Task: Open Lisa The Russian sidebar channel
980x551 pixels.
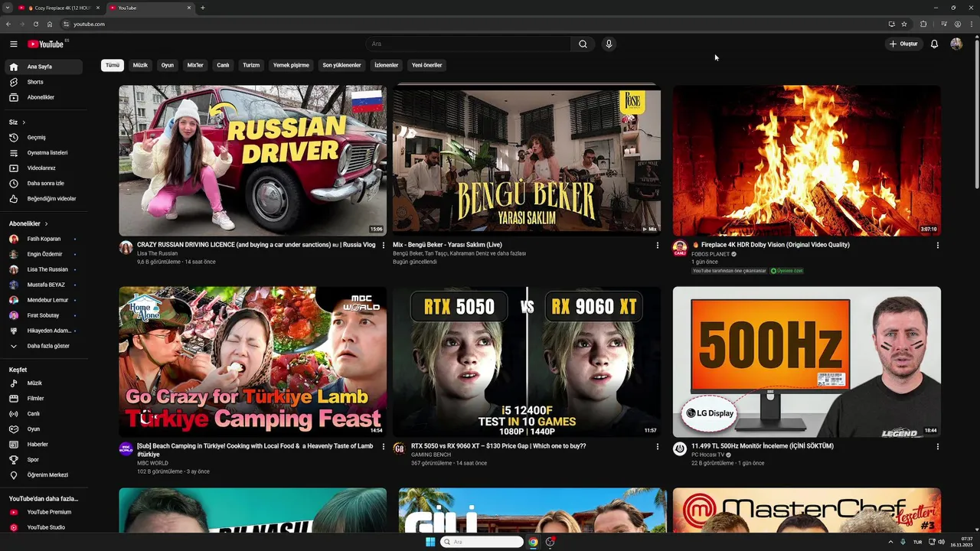Action: click(x=43, y=269)
